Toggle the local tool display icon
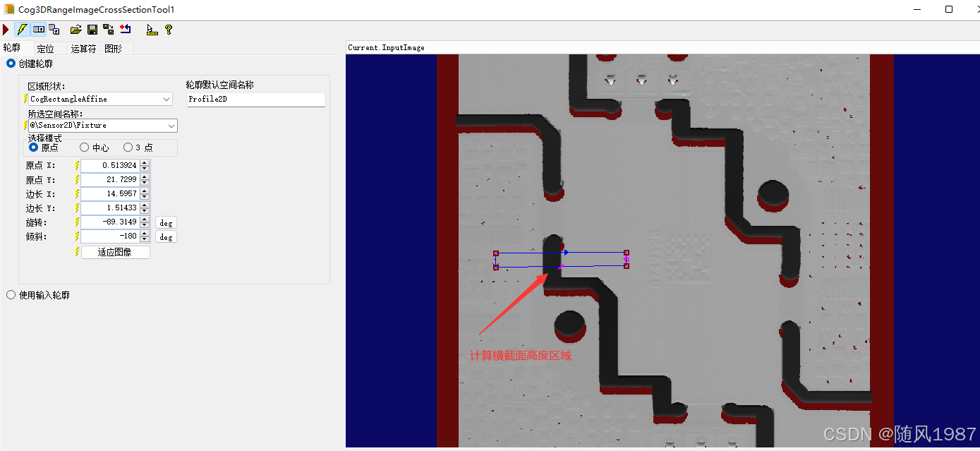This screenshot has height=451, width=980. point(39,30)
